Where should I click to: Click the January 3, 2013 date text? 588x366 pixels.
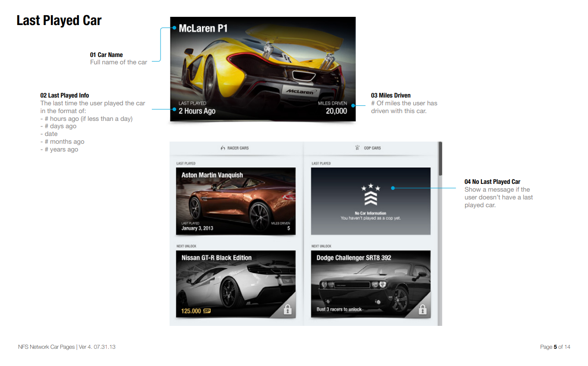click(x=197, y=228)
